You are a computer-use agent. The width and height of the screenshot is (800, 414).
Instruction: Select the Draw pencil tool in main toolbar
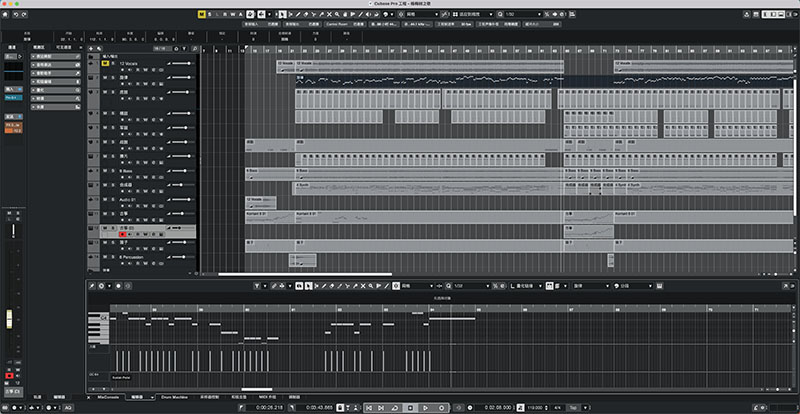[298, 14]
